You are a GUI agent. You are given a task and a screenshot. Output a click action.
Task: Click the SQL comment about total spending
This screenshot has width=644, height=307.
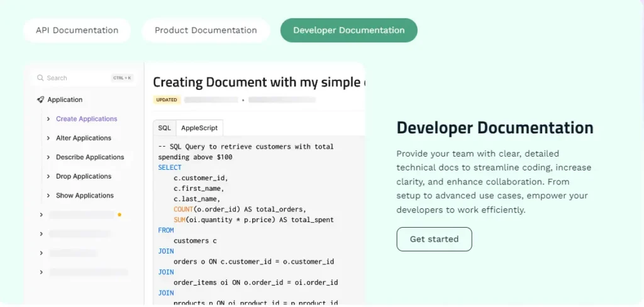coord(246,152)
